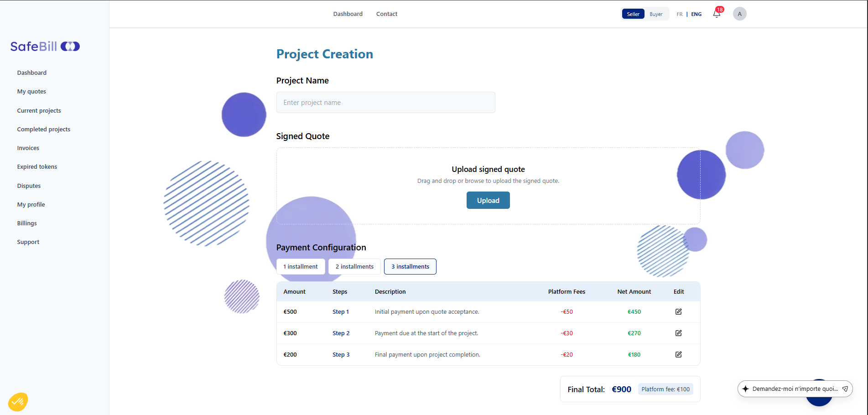Click the Step 1 label
The height and width of the screenshot is (415, 868).
(340, 311)
